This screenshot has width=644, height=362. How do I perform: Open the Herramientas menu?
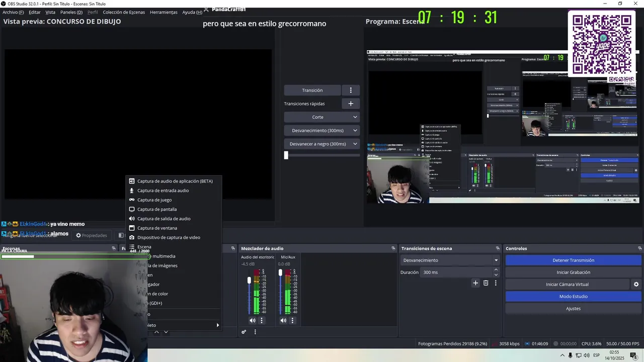pyautogui.click(x=164, y=12)
